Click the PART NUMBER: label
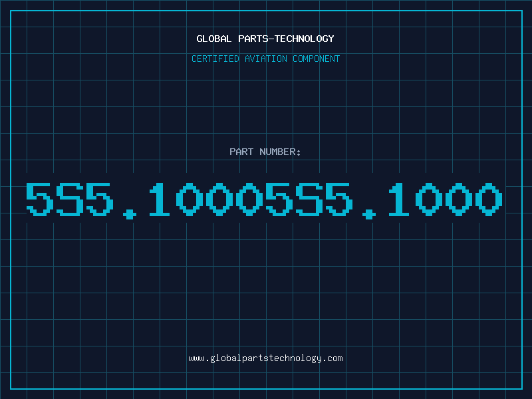This screenshot has height=399, width=532. 265,152
